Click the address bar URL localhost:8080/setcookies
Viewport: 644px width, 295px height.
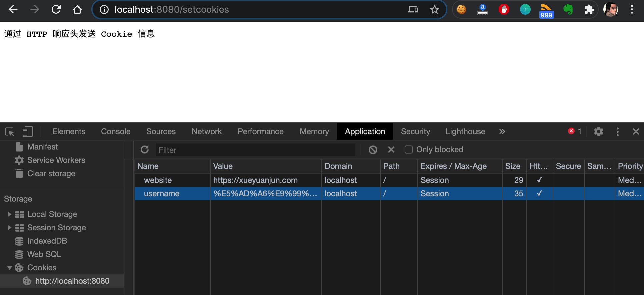[172, 9]
